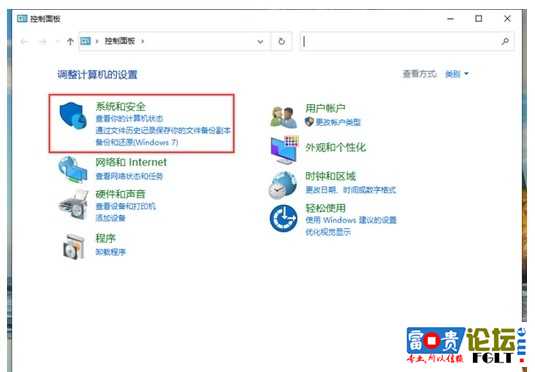Open 硬件和声音 printer icon
535x372 pixels.
coord(73,205)
